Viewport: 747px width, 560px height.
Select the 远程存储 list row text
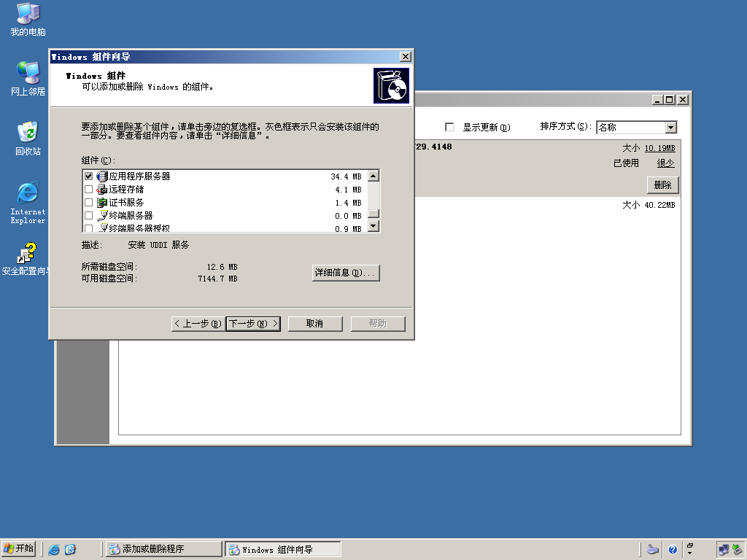pos(126,190)
